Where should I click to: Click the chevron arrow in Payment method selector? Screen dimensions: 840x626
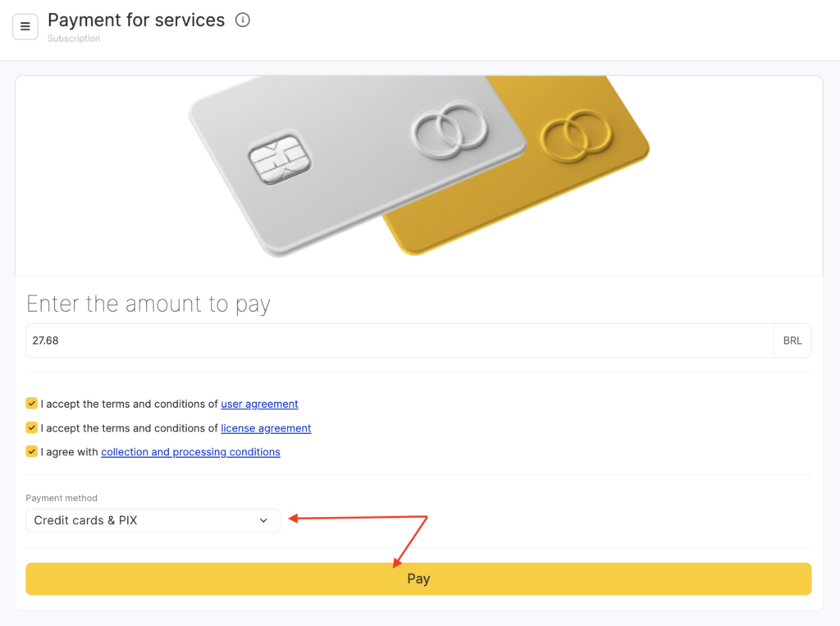tap(263, 521)
